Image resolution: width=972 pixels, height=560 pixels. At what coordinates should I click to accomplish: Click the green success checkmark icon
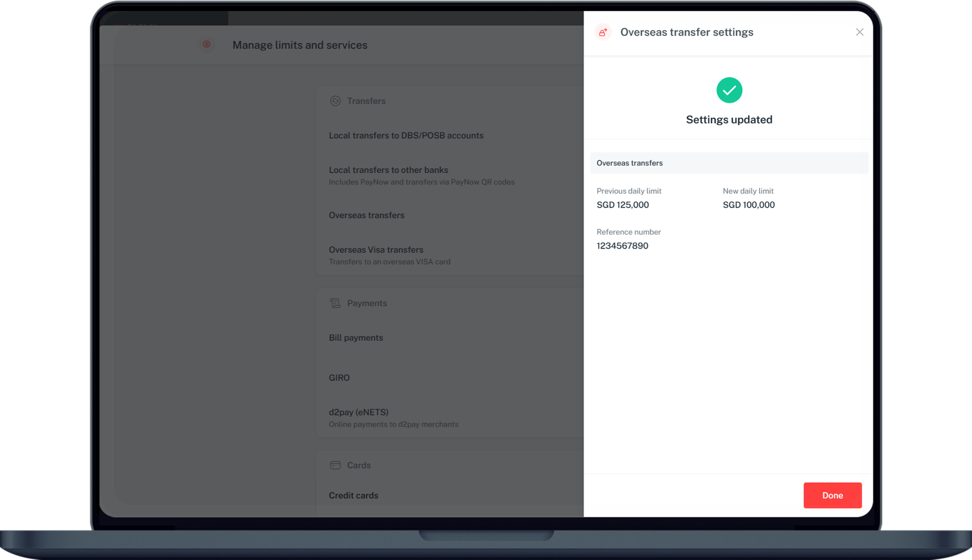pyautogui.click(x=729, y=90)
